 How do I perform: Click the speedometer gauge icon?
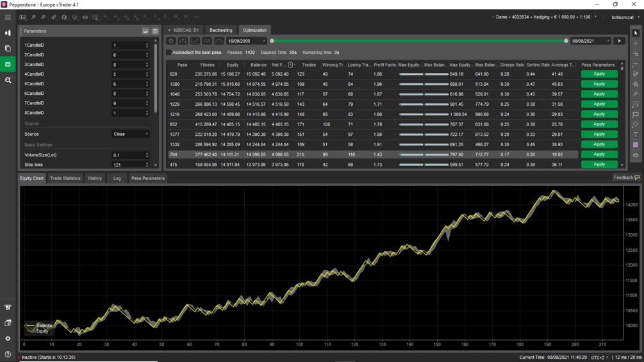[x=219, y=41]
